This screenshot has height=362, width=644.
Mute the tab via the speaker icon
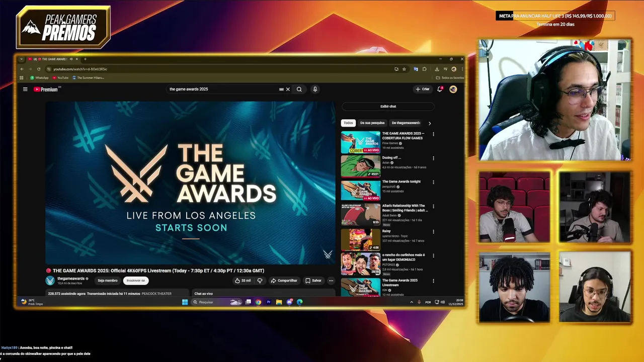click(71, 59)
